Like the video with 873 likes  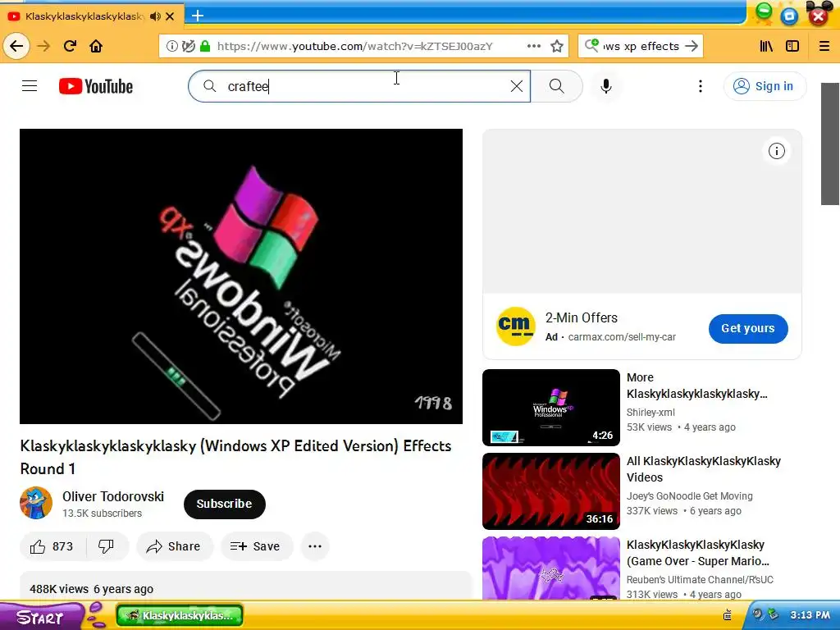coord(52,546)
